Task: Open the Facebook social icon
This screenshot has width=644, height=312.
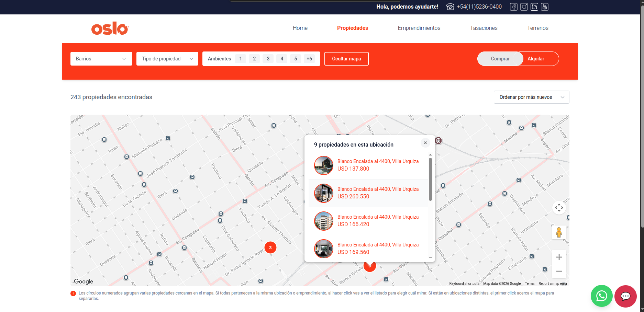Action: 513,7
